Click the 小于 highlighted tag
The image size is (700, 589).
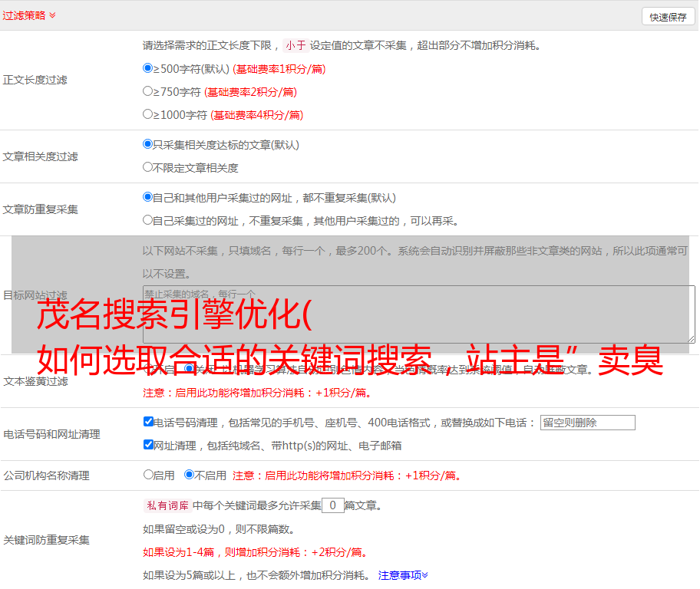(296, 45)
